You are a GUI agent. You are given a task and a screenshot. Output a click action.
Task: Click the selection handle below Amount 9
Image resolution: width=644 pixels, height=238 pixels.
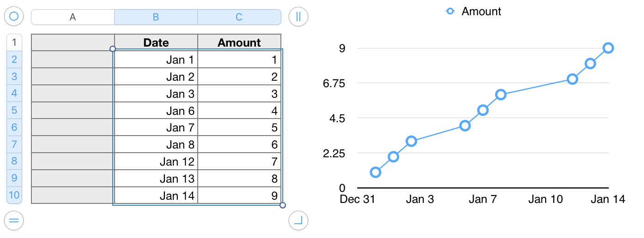pos(283,205)
